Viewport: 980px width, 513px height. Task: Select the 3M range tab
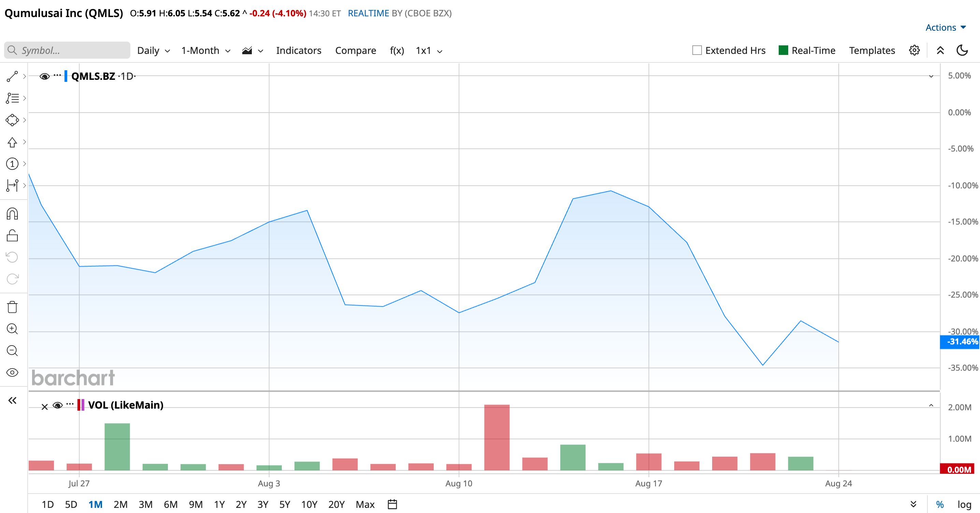coord(146,504)
